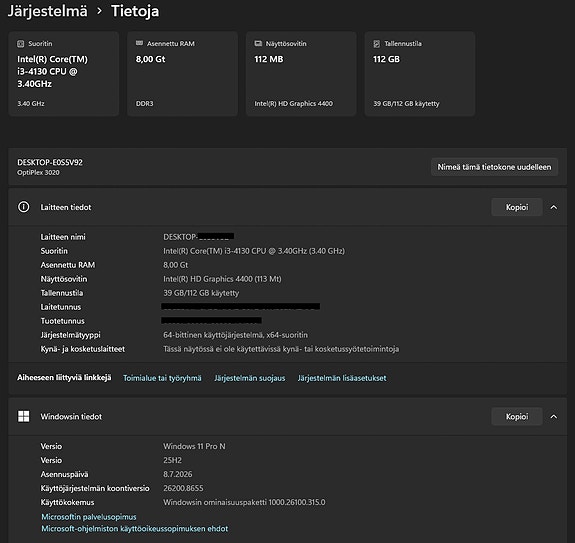Select the Tallennustila storage summary card
The image size is (575, 543).
point(420,74)
